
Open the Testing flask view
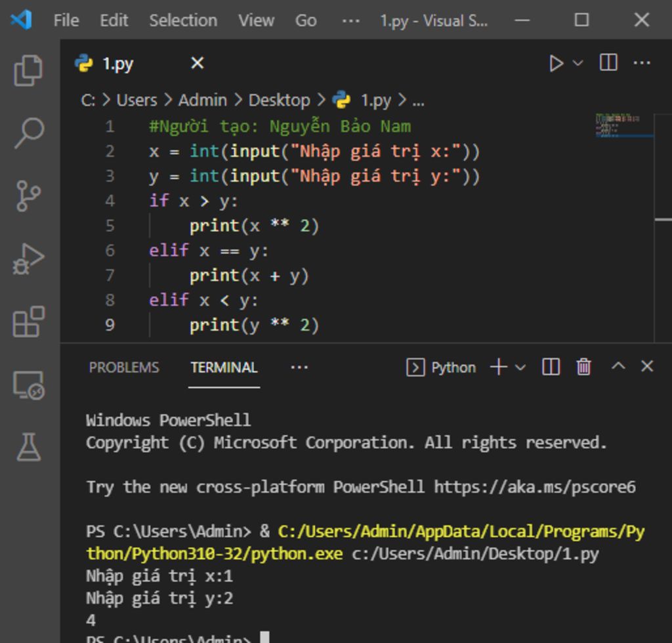(28, 447)
